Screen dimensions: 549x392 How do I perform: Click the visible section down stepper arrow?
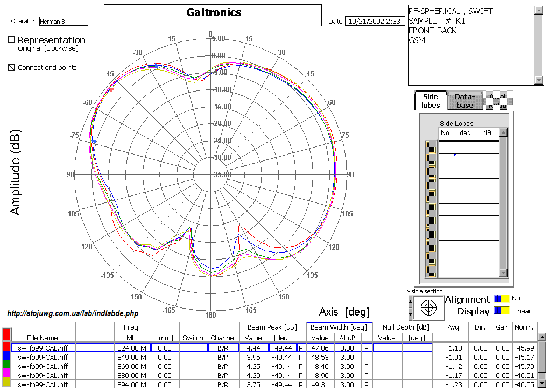(410, 314)
